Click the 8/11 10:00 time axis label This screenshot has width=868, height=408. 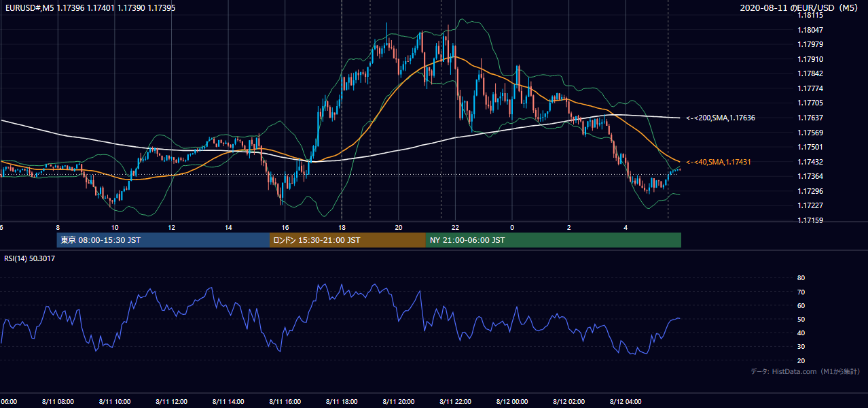[x=115, y=401]
